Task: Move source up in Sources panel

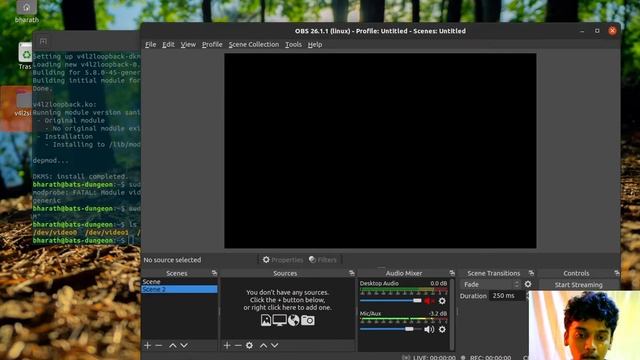Action: (263, 345)
